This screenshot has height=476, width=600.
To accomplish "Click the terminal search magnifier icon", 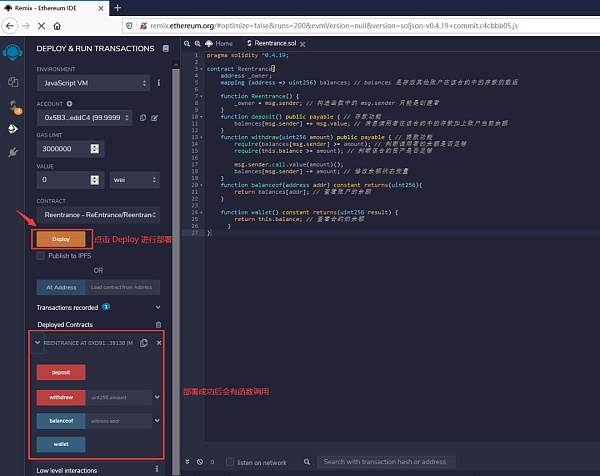I will click(307, 462).
